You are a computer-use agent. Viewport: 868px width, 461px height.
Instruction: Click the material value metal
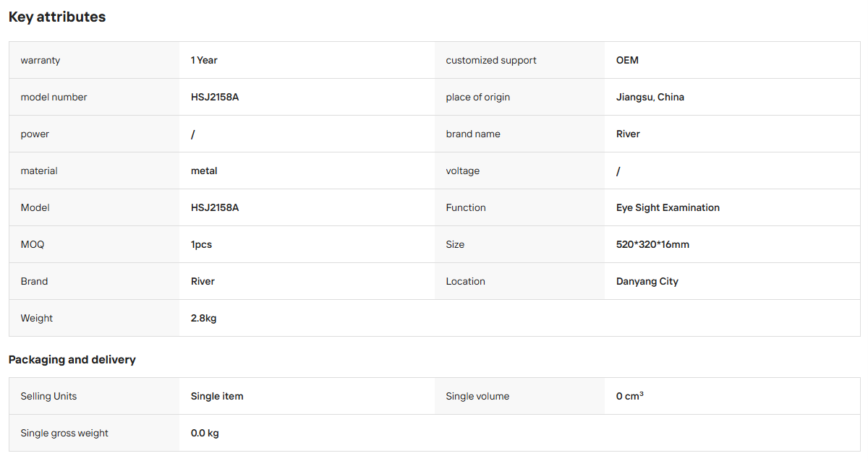click(x=204, y=171)
